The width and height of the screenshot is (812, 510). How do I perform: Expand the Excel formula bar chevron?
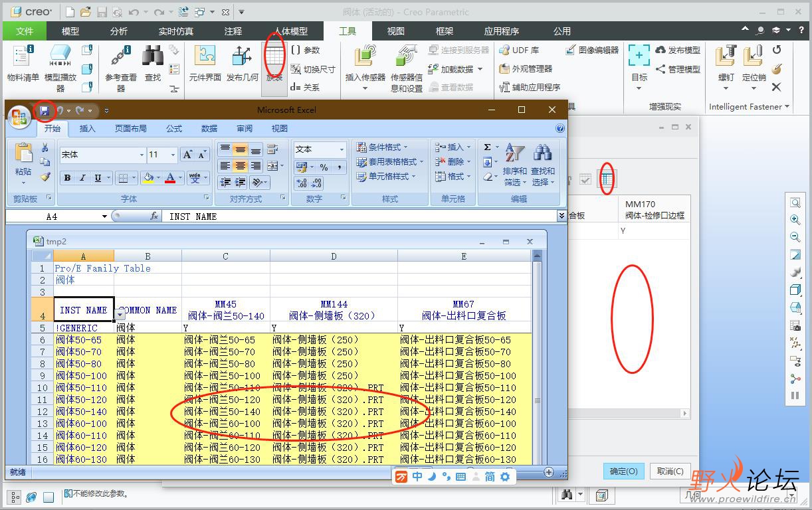pyautogui.click(x=562, y=216)
